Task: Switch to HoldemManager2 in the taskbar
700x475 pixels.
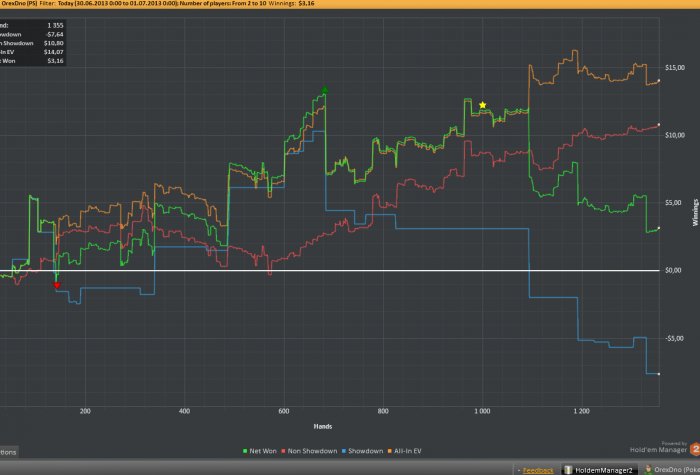Action: tap(598, 470)
